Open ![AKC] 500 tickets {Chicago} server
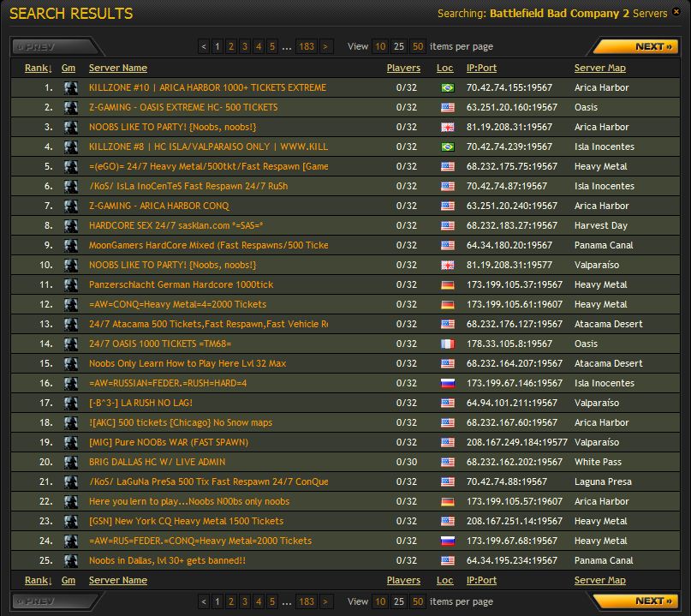 pyautogui.click(x=181, y=423)
